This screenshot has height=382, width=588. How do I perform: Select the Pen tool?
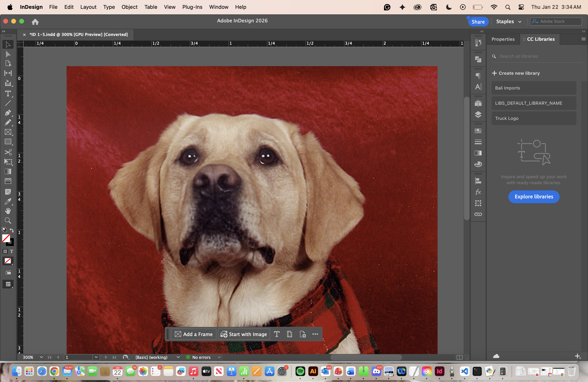click(8, 113)
